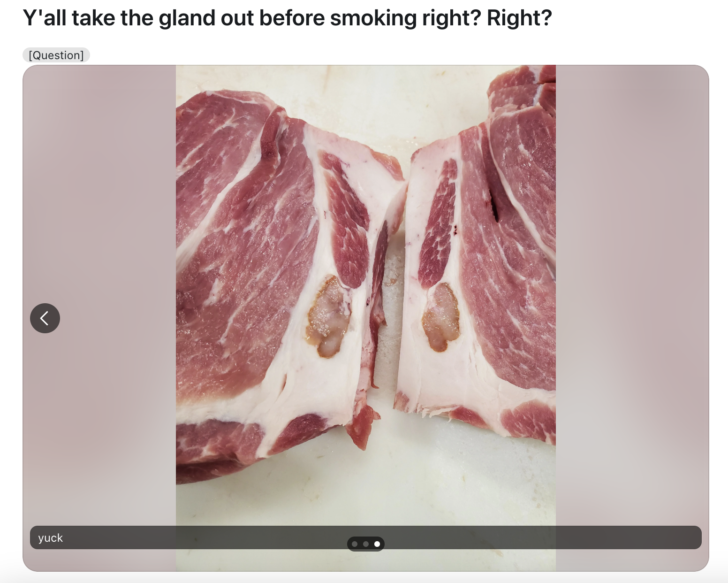Select the first carousel dot indicator
The height and width of the screenshot is (583, 728).
pyautogui.click(x=355, y=544)
